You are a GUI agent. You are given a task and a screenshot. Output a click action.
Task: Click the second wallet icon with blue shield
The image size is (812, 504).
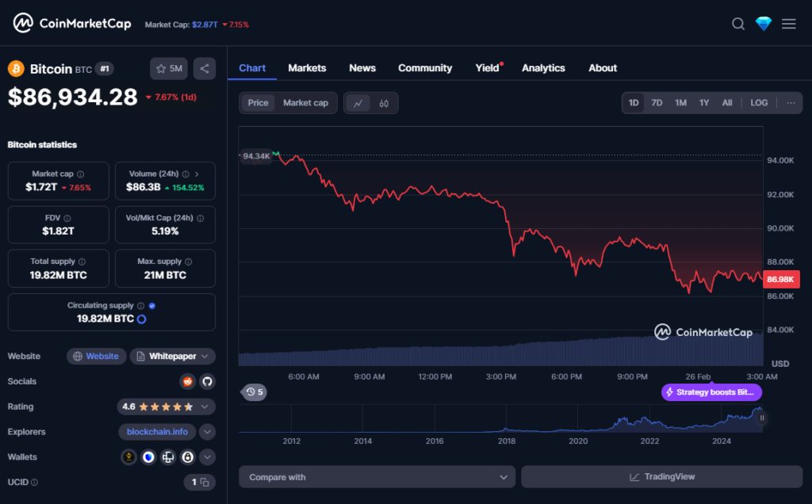tap(148, 457)
